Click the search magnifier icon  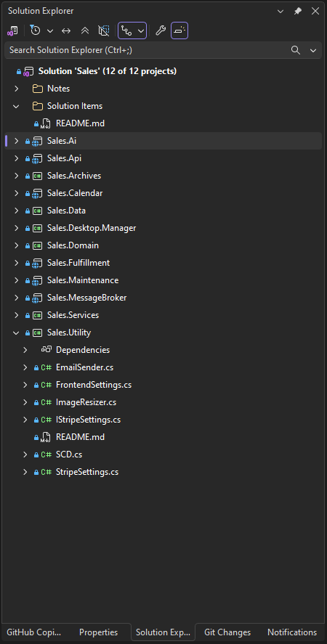(x=295, y=50)
